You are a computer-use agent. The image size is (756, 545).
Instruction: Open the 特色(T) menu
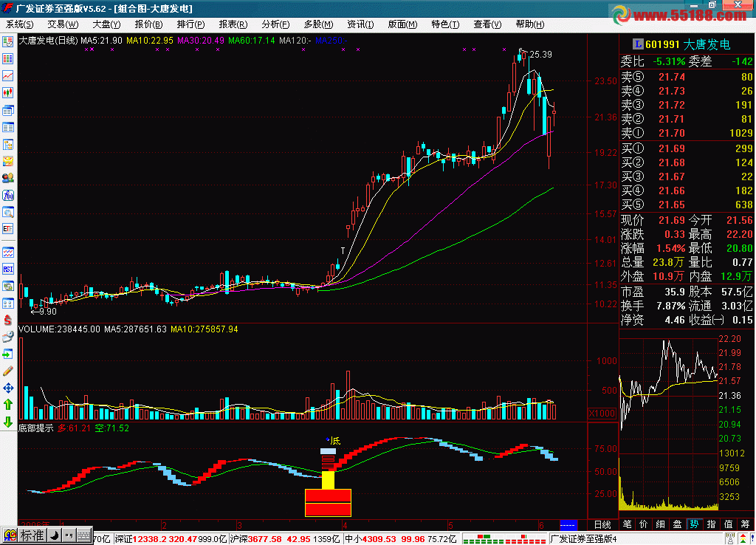(x=445, y=24)
